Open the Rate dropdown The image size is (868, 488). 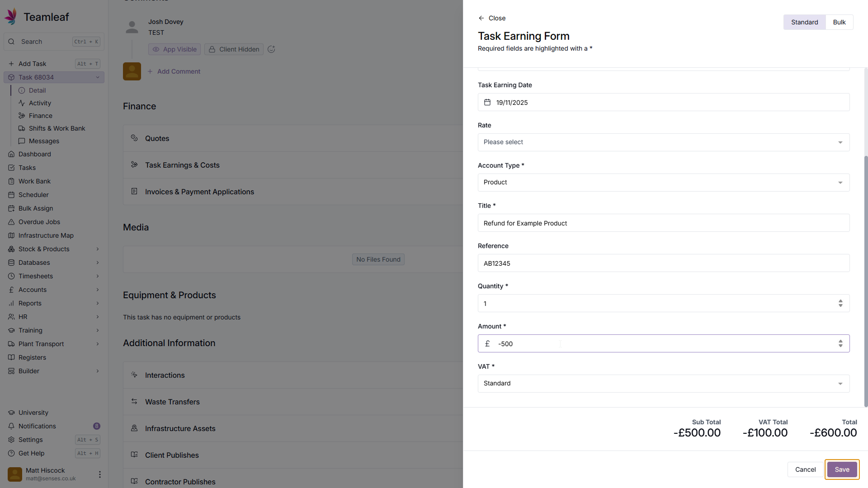tap(663, 142)
